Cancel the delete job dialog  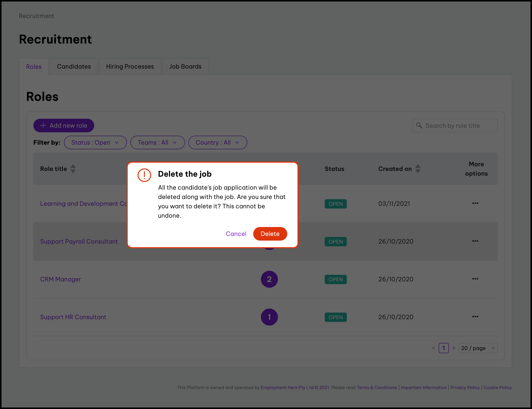click(236, 234)
